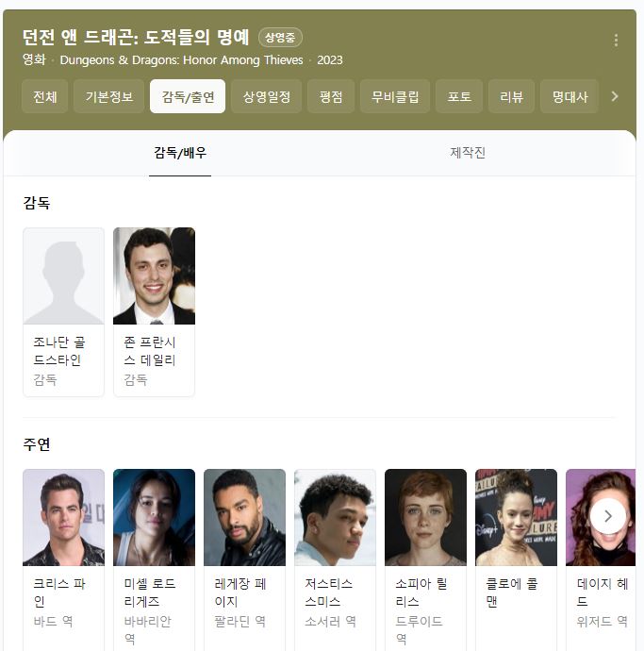Open 미셸 로드리게즈 actor photo
This screenshot has width=644, height=651.
pos(154,517)
